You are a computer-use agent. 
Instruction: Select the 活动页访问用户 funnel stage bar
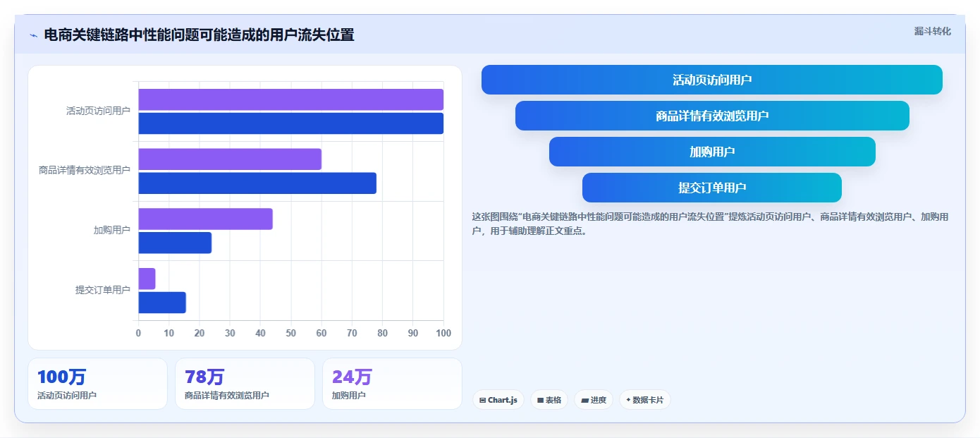pyautogui.click(x=712, y=80)
